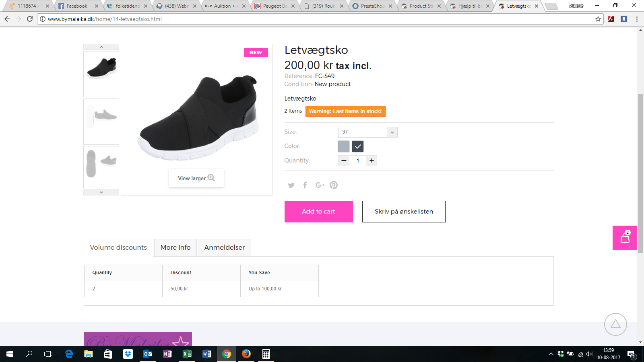Open Excel from taskbar
The height and width of the screenshot is (362, 644).
[x=187, y=354]
